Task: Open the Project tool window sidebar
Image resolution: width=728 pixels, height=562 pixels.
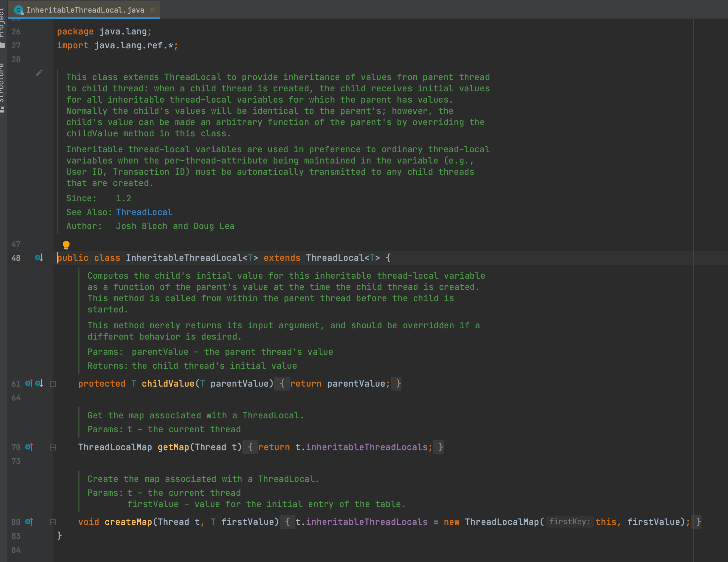Action: point(3,23)
